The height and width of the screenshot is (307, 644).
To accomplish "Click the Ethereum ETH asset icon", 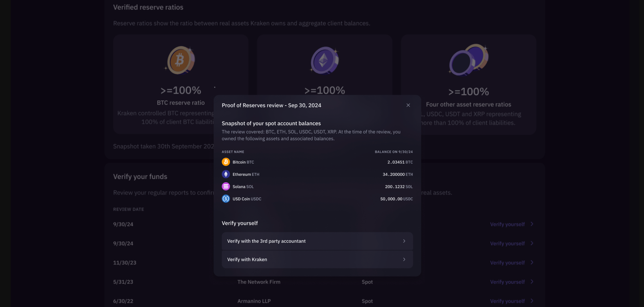I will click(226, 174).
